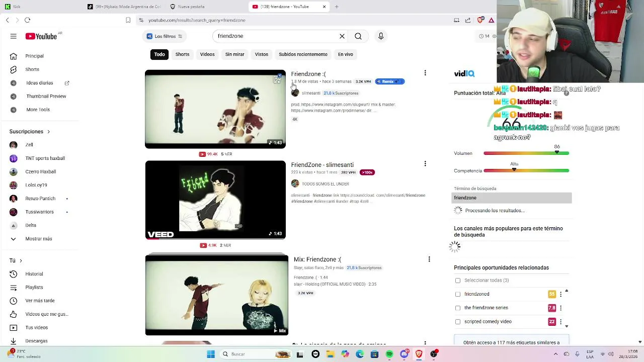Check the friendzoned keyword checkbox

coord(458,294)
